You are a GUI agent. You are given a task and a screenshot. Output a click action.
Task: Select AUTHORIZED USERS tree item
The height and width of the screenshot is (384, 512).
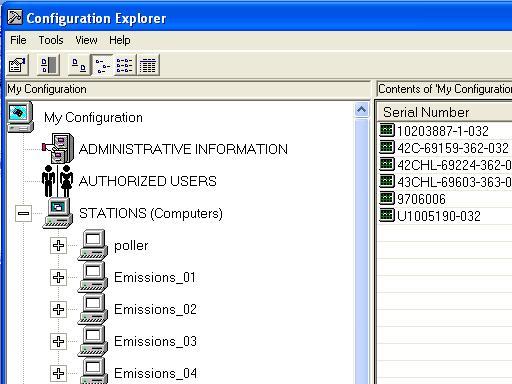point(148,181)
